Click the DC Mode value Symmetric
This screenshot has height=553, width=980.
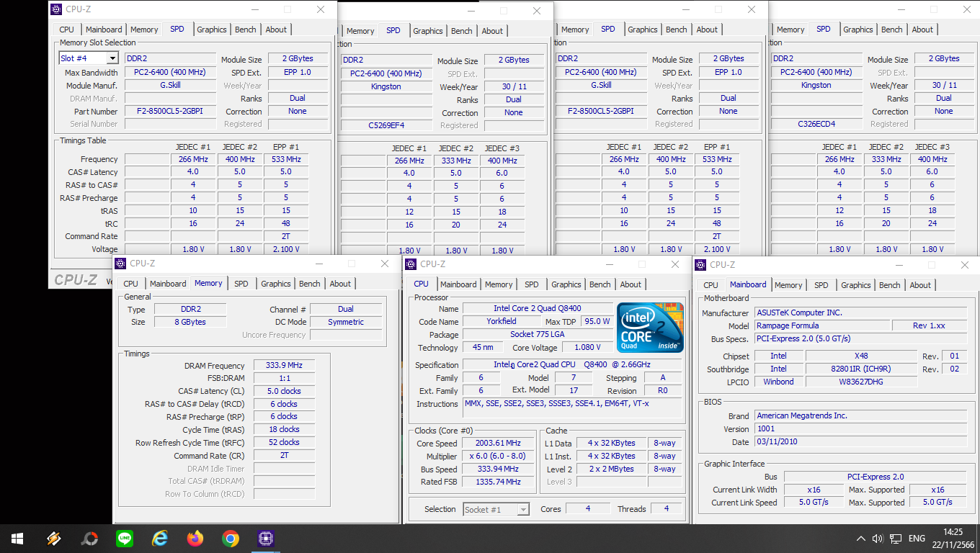click(346, 322)
